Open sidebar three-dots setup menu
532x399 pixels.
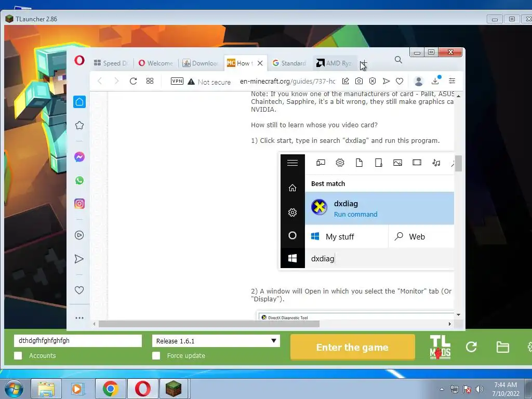click(x=79, y=318)
